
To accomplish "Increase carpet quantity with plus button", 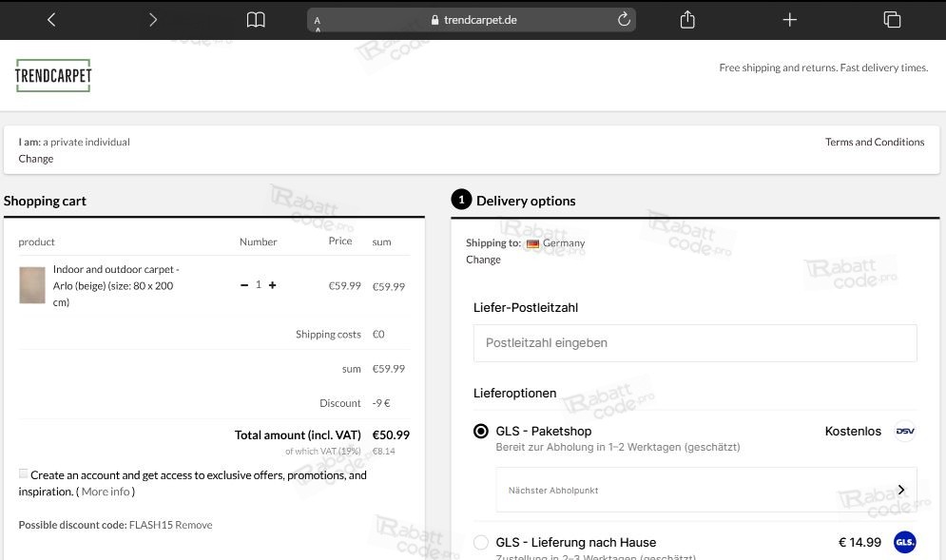I will (272, 285).
